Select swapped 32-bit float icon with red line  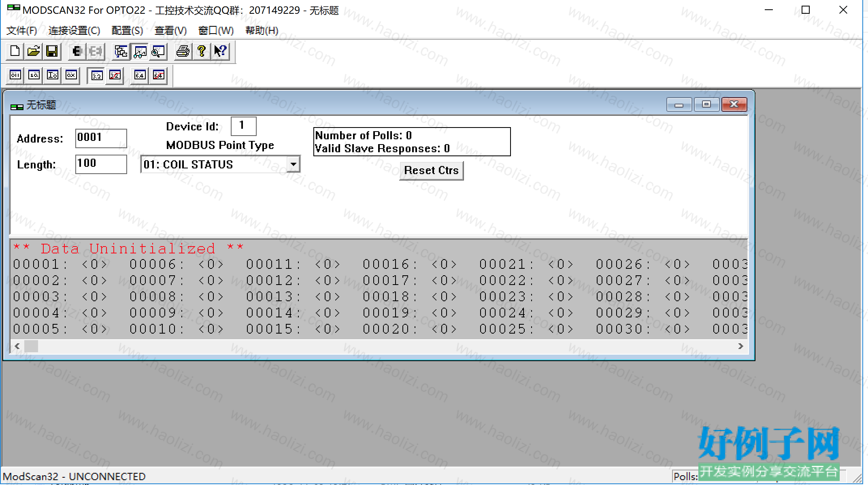point(115,75)
